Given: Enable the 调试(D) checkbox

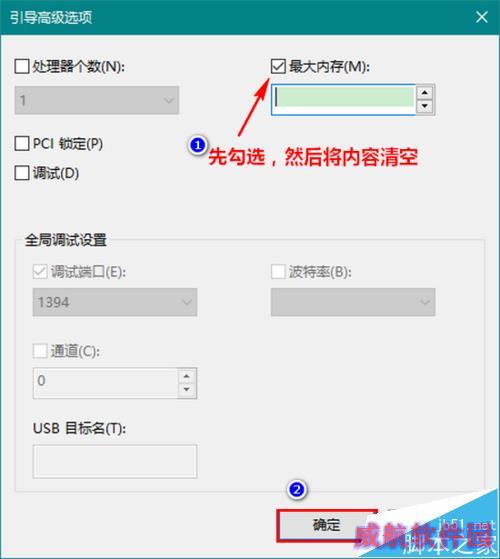Looking at the screenshot, I should click(22, 173).
